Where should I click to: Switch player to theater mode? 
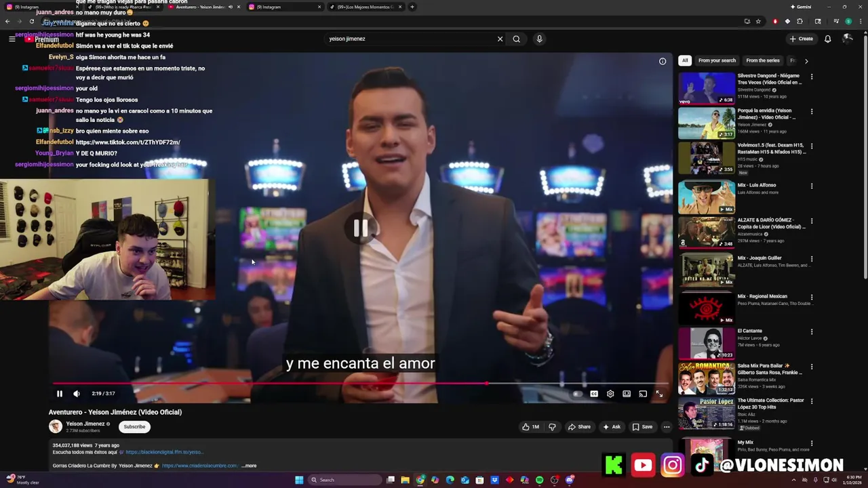pyautogui.click(x=627, y=394)
